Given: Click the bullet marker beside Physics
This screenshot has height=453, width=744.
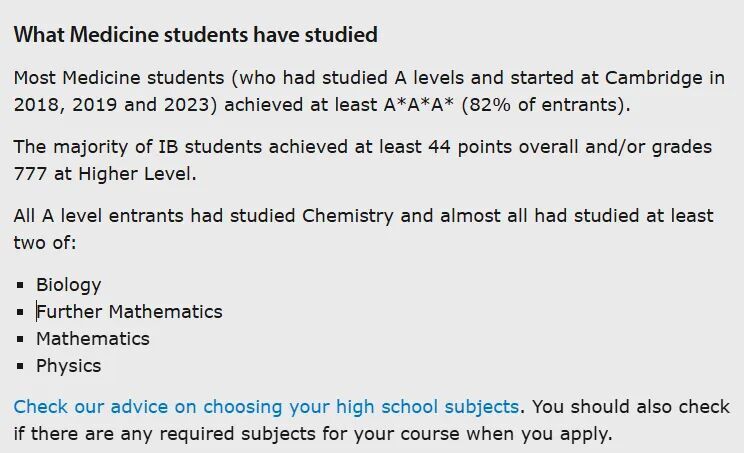Looking at the screenshot, I should 22,366.
